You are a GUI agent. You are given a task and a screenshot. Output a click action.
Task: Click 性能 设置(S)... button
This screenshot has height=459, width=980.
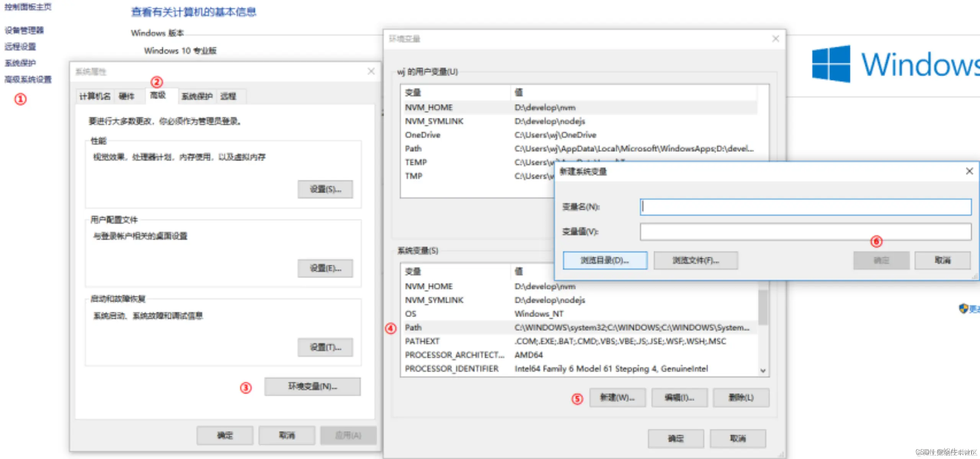click(325, 189)
